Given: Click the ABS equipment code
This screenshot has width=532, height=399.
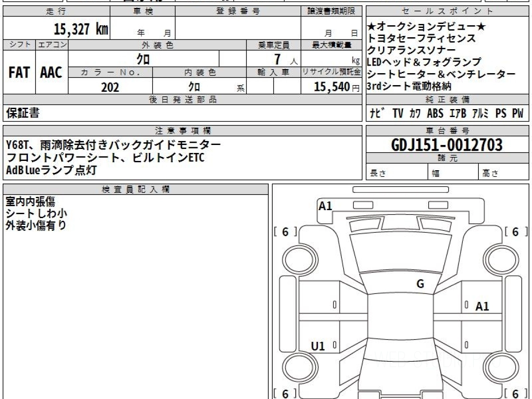Looking at the screenshot, I should point(435,114).
